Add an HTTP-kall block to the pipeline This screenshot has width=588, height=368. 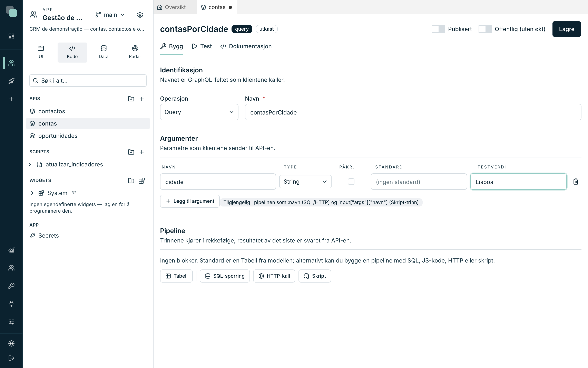pyautogui.click(x=274, y=276)
